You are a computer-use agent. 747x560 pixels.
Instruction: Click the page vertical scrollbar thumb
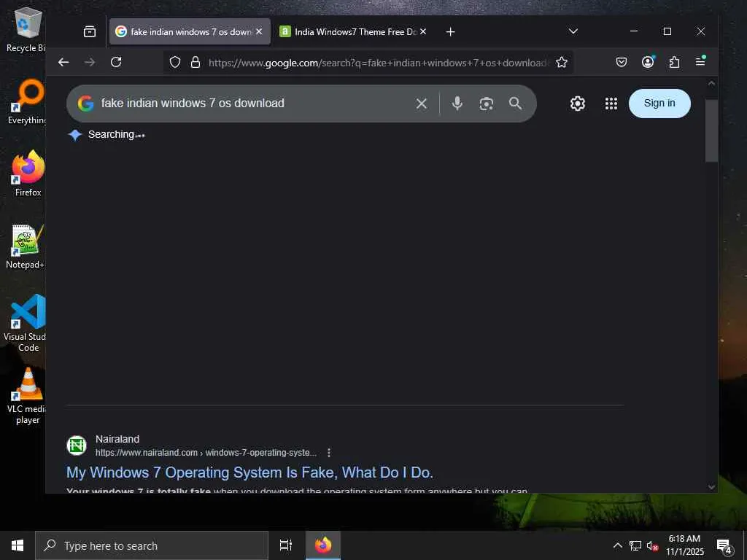[x=711, y=131]
